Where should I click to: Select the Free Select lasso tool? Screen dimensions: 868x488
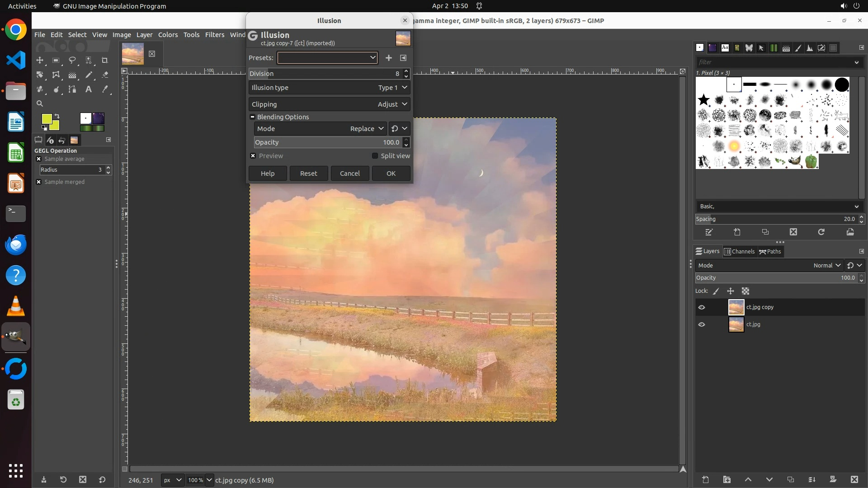(x=72, y=61)
